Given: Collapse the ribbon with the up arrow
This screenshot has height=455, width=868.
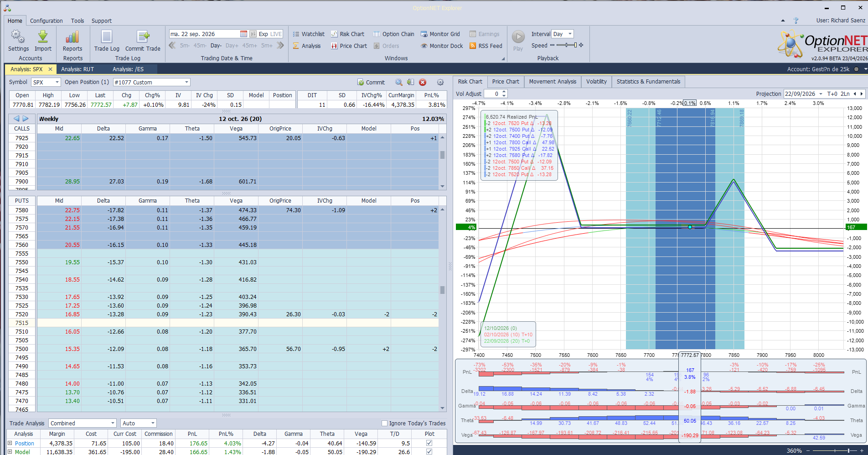Looking at the screenshot, I should (x=783, y=21).
